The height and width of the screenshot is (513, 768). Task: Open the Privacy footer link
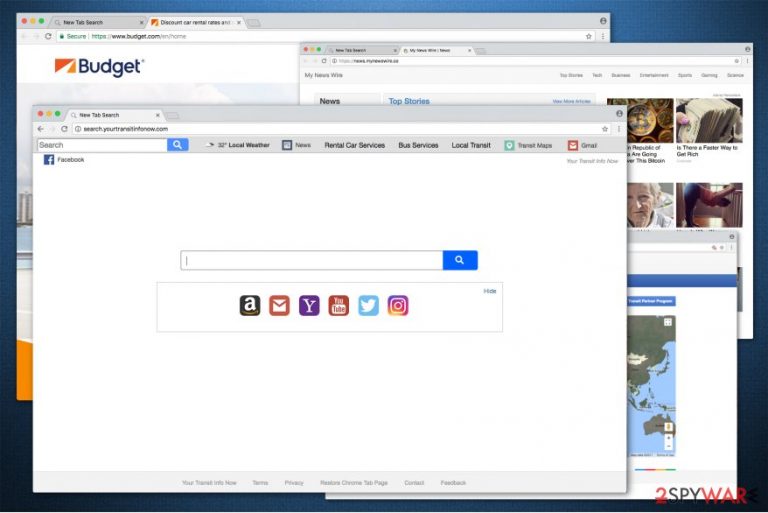coord(294,483)
